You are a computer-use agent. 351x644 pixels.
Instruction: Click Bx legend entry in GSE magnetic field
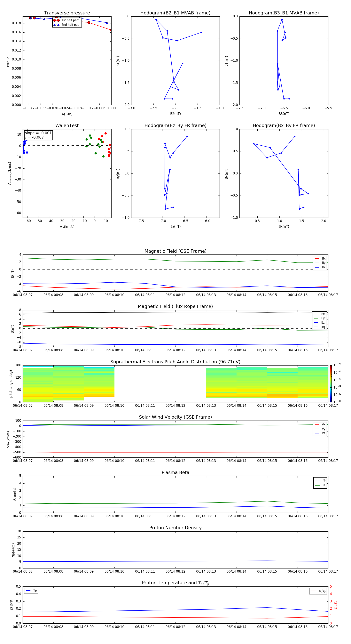[320, 259]
